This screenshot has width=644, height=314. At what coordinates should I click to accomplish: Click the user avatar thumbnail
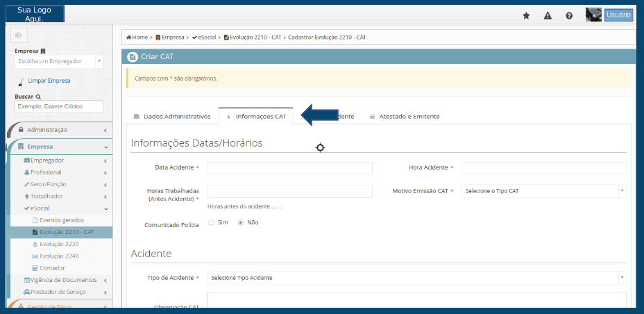593,15
